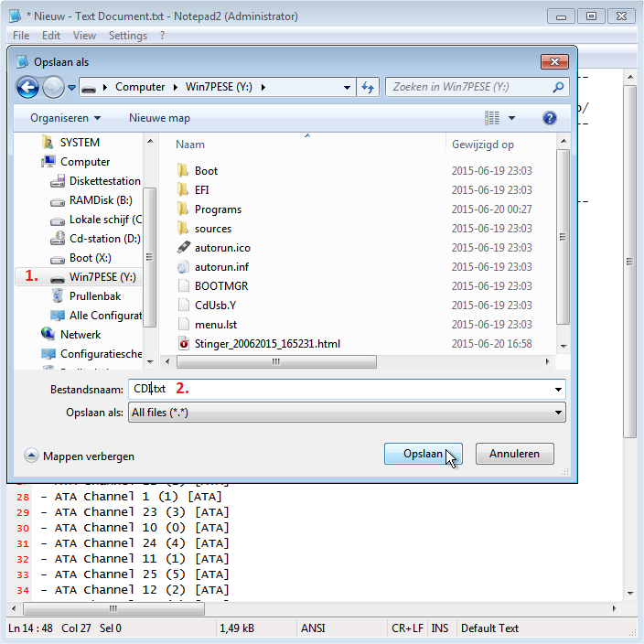Click the Stinger html file icon

[x=184, y=343]
